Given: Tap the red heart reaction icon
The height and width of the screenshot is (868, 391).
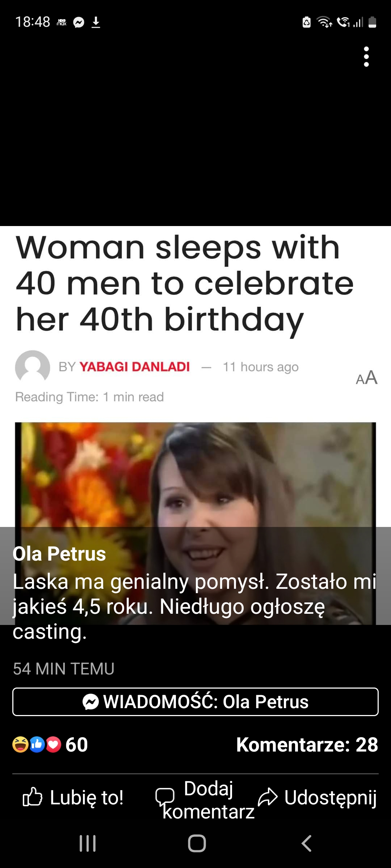Looking at the screenshot, I should tap(54, 744).
